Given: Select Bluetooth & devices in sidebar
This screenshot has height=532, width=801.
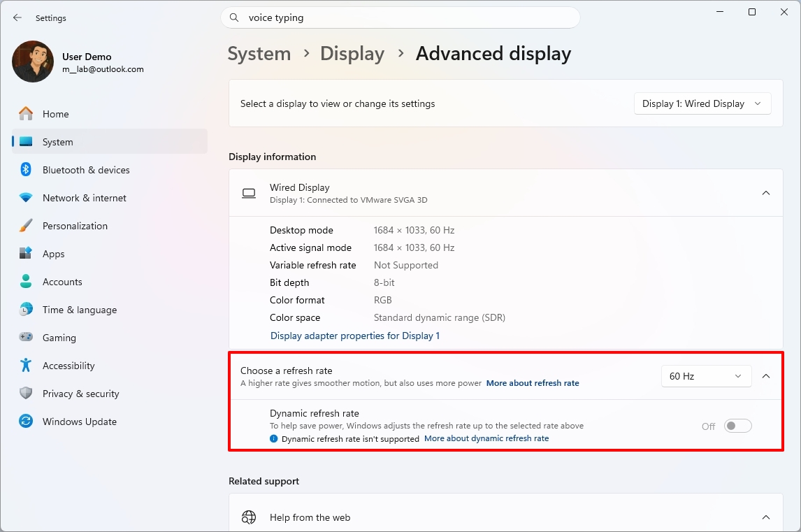Looking at the screenshot, I should (110, 170).
